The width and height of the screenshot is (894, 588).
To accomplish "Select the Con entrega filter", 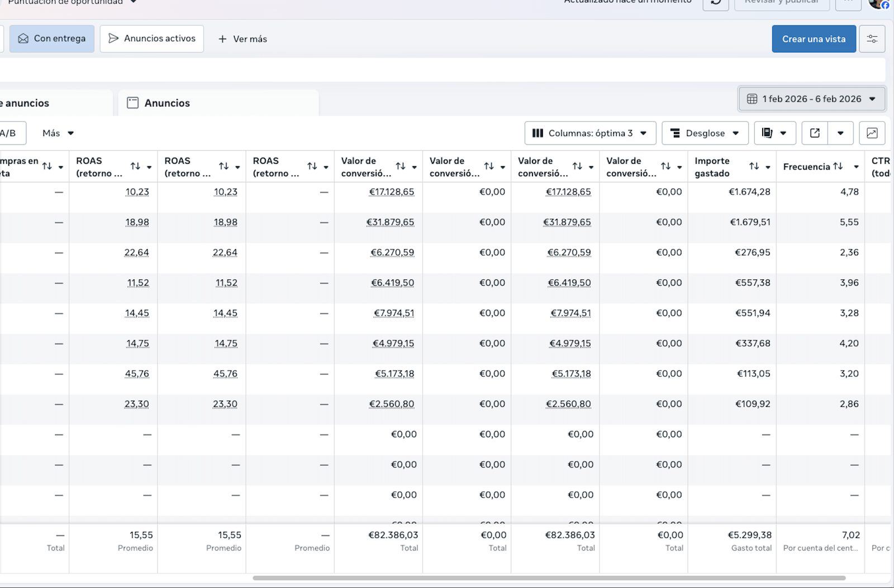I will click(52, 39).
